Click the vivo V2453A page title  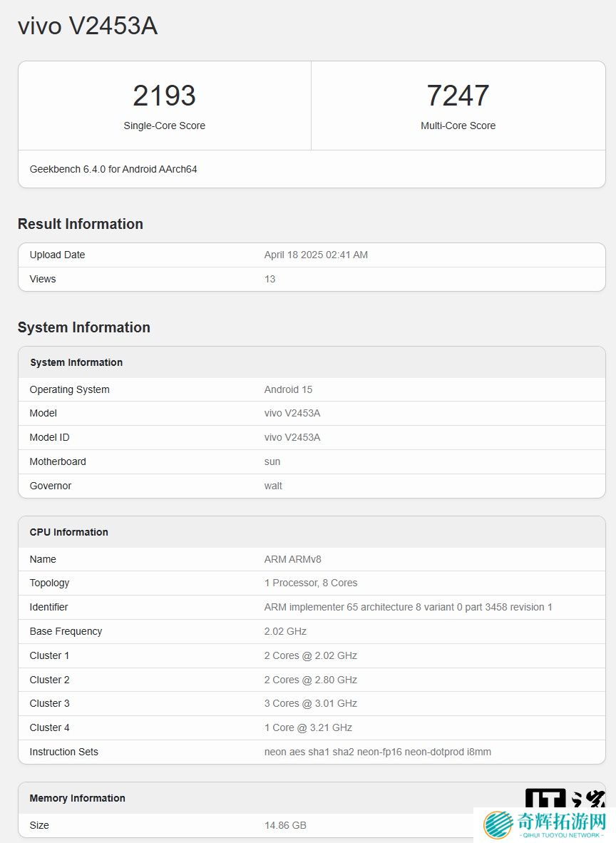pos(88,26)
